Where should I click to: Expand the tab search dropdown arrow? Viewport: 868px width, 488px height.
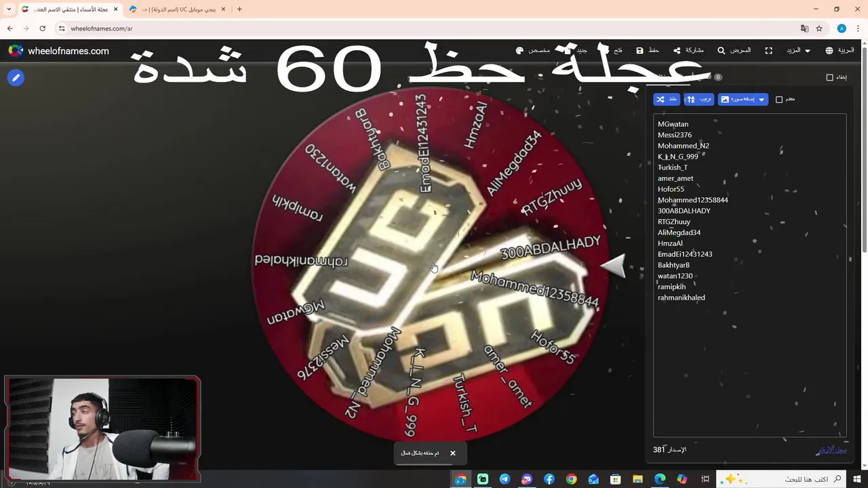(9, 9)
